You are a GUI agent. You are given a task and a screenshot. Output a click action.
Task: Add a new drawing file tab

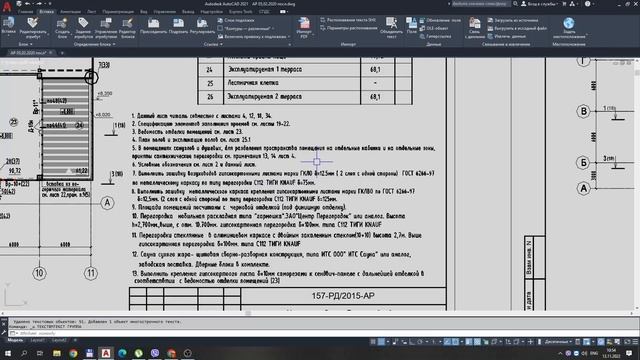62,53
